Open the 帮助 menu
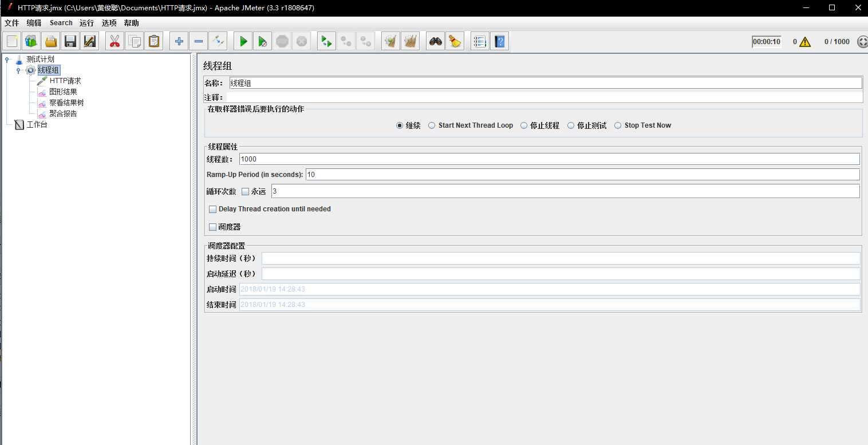Screen dimensions: 868x445 pyautogui.click(x=131, y=23)
